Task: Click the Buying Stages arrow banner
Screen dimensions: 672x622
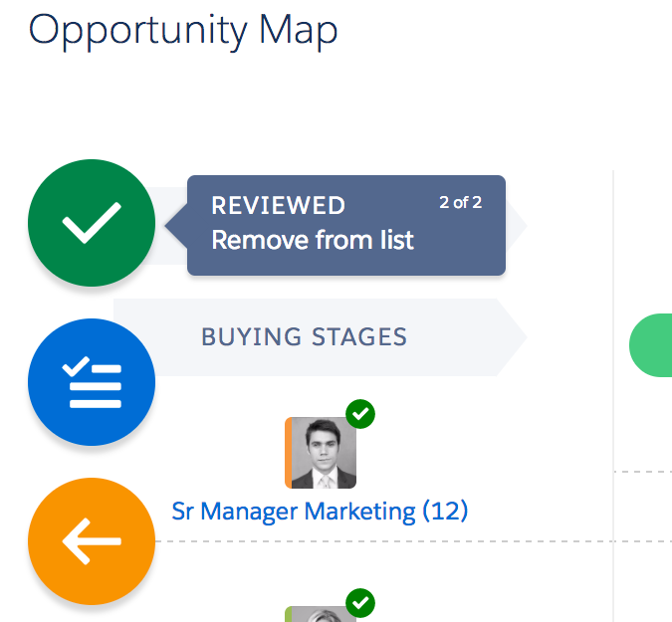Action: (x=321, y=337)
